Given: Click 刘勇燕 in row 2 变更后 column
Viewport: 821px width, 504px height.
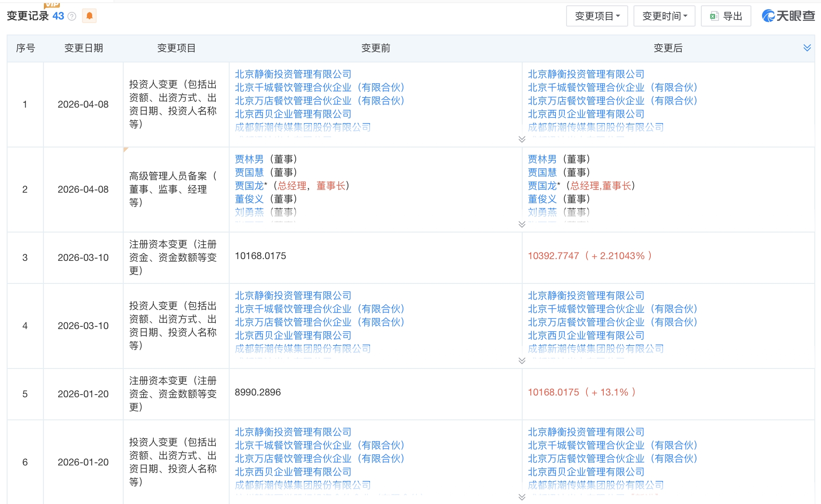Looking at the screenshot, I should 542,212.
